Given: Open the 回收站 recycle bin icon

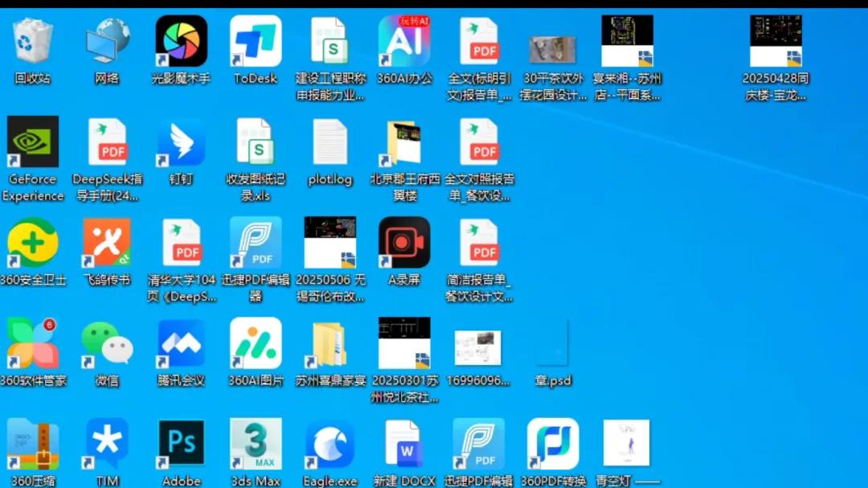Looking at the screenshot, I should tap(33, 42).
